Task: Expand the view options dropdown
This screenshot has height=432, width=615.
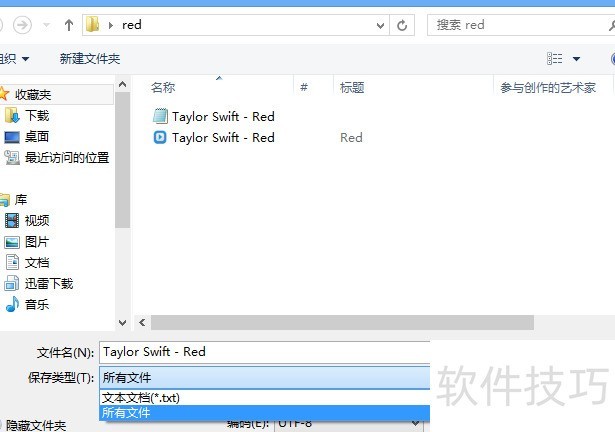Action: [x=577, y=60]
